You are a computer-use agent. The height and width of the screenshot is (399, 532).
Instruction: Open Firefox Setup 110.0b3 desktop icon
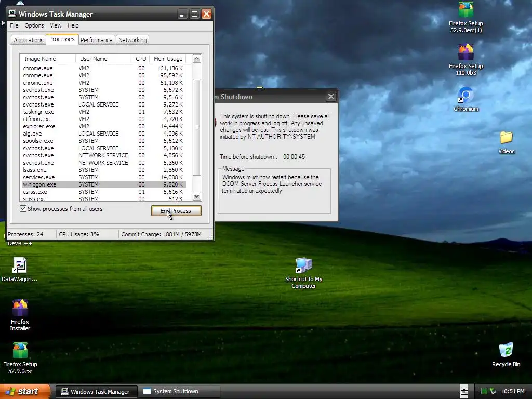click(466, 59)
